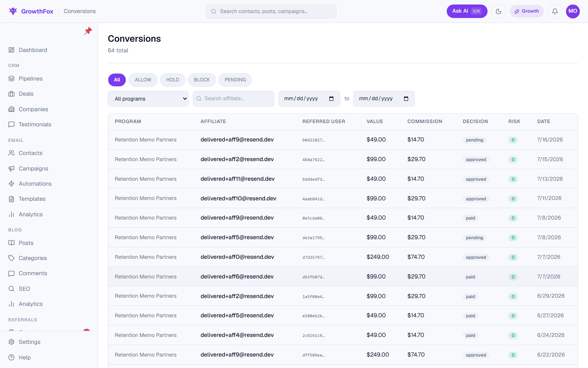Click the $249.00 value dated 7/7/2026
Image resolution: width=588 pixels, height=368 pixels.
pos(378,257)
